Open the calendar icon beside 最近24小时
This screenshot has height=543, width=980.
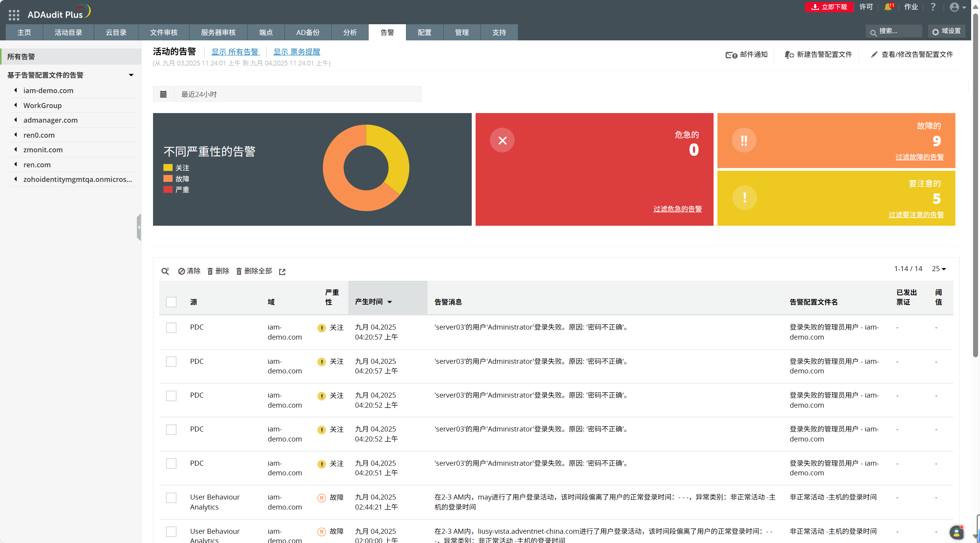pyautogui.click(x=164, y=94)
